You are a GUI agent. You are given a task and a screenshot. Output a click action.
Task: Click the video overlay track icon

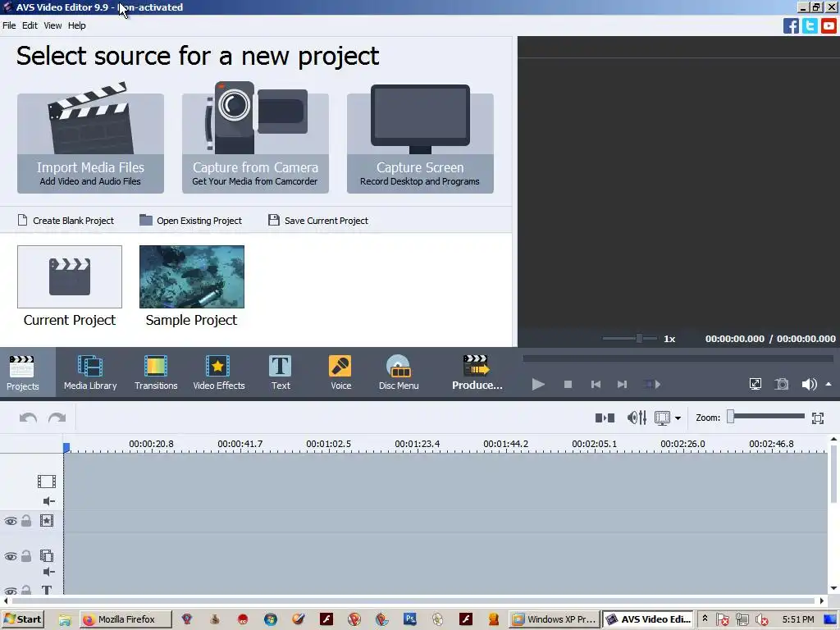(47, 556)
